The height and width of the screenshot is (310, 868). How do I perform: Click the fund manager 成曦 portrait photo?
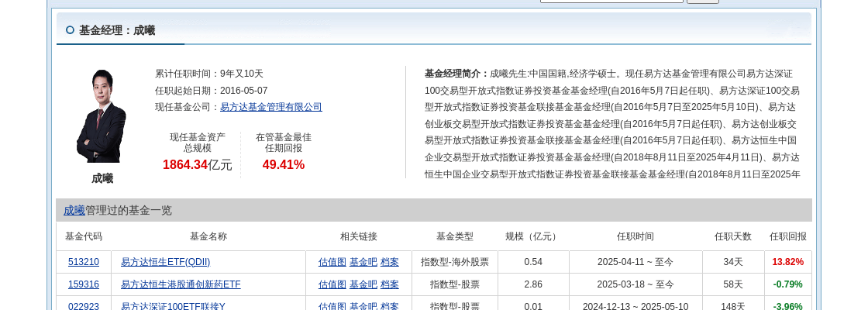coord(102,116)
